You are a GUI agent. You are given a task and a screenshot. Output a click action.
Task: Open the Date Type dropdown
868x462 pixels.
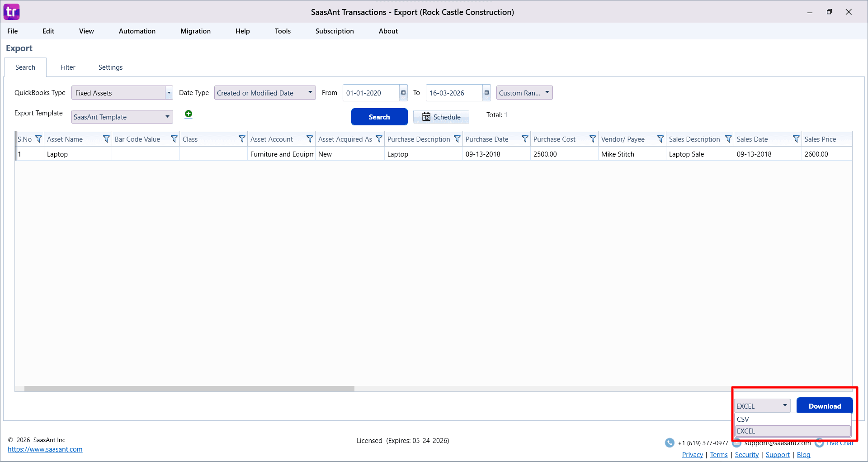pos(310,92)
